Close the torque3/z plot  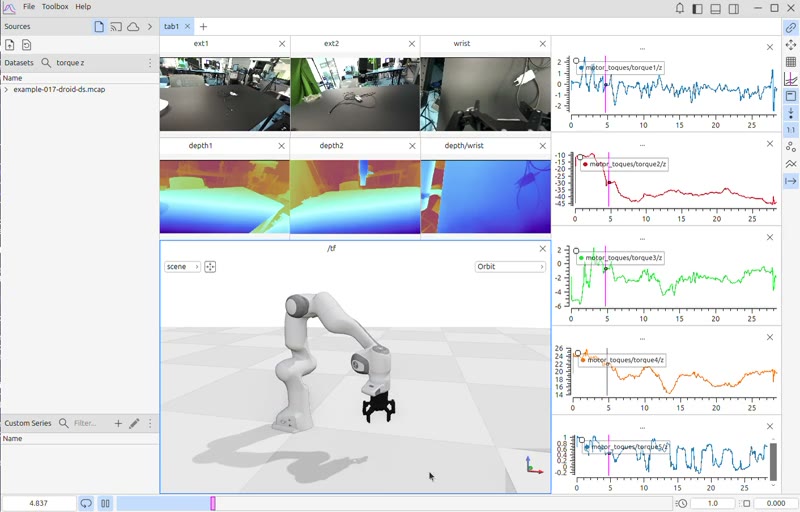770,238
